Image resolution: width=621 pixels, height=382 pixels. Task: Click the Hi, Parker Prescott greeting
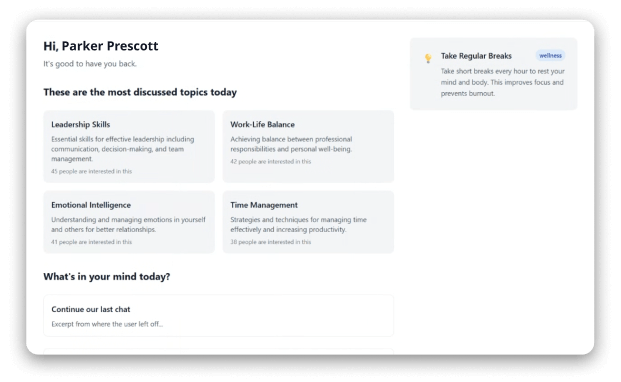101,46
